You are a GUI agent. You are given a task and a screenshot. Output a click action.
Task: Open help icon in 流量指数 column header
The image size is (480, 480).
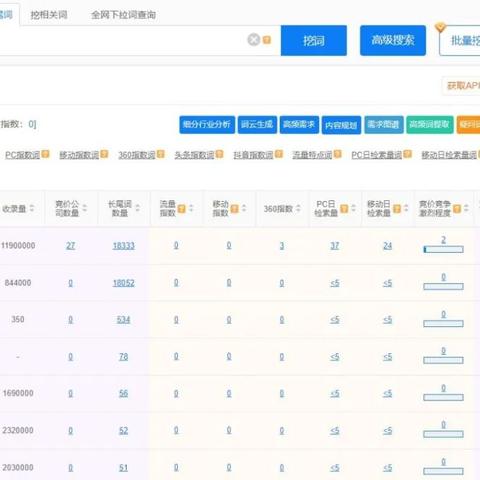coord(181,209)
